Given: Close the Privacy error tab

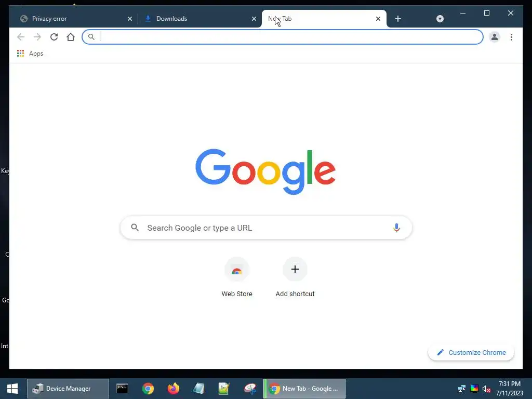Looking at the screenshot, I should pos(129,19).
